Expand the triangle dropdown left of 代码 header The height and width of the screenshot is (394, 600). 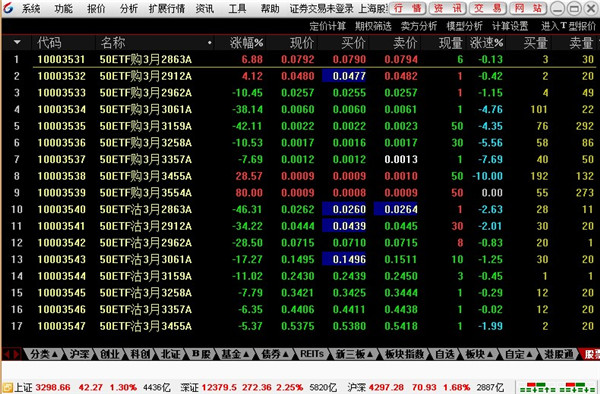tap(17, 42)
